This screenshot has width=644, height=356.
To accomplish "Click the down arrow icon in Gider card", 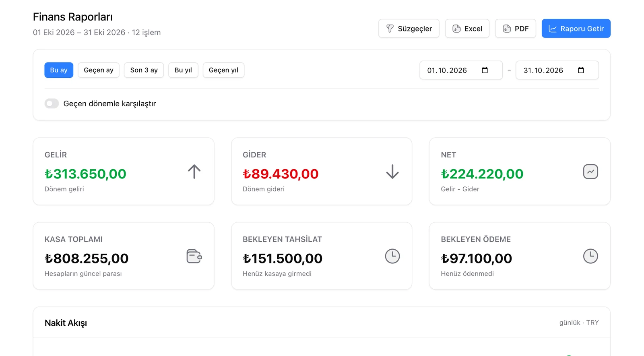I will [x=392, y=172].
